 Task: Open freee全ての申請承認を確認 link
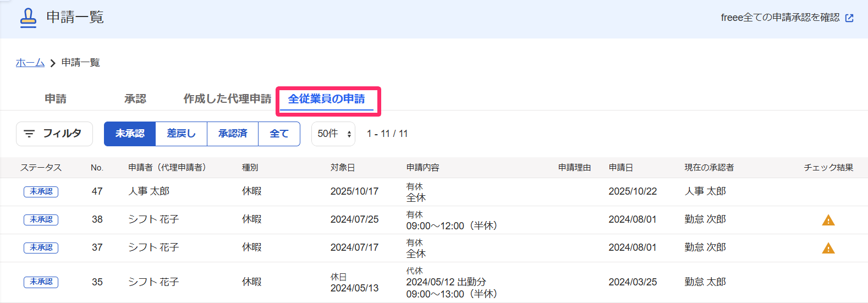coord(787,18)
